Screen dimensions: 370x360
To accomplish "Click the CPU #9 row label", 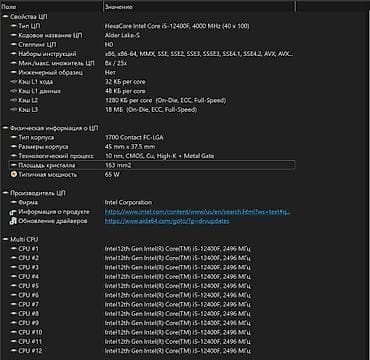I will pos(29,323).
